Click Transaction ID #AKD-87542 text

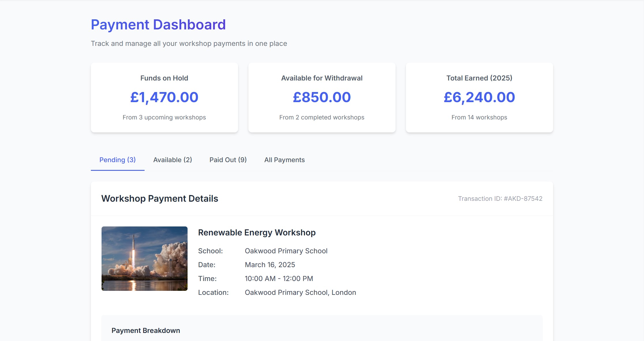[500, 199]
